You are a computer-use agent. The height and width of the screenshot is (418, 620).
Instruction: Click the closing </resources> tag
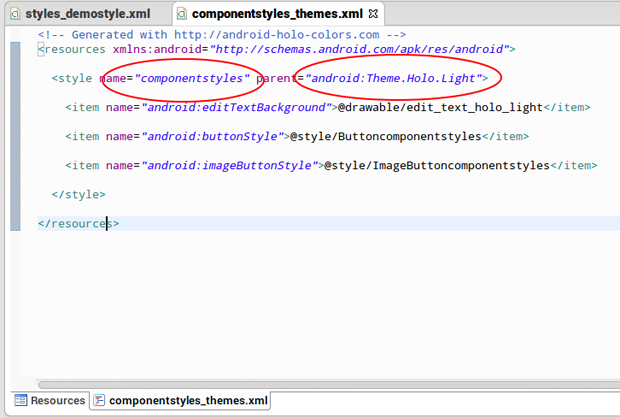[78, 224]
